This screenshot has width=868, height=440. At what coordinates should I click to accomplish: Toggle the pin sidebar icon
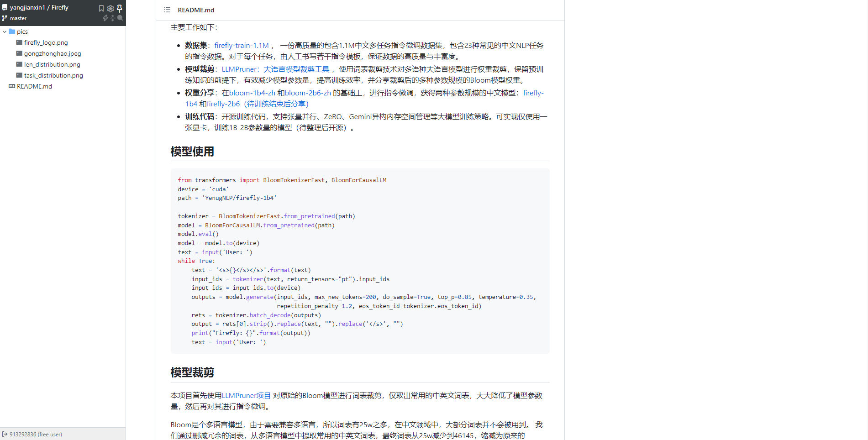pos(120,8)
